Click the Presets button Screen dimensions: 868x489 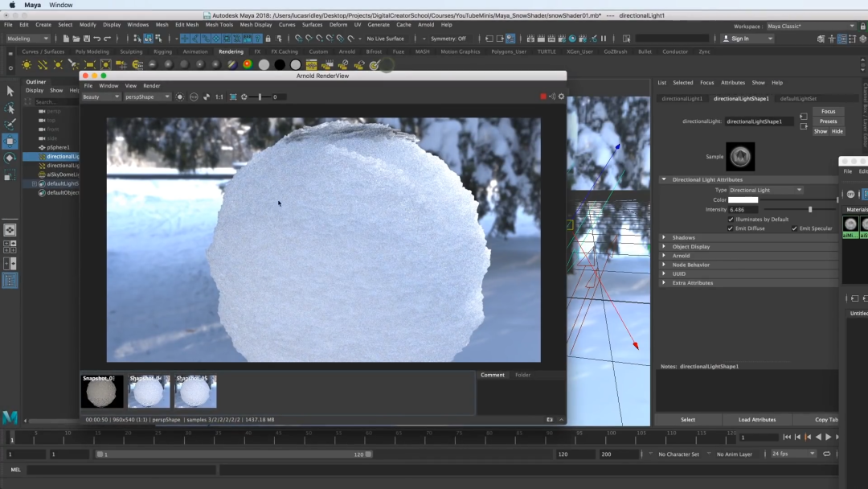tap(828, 121)
